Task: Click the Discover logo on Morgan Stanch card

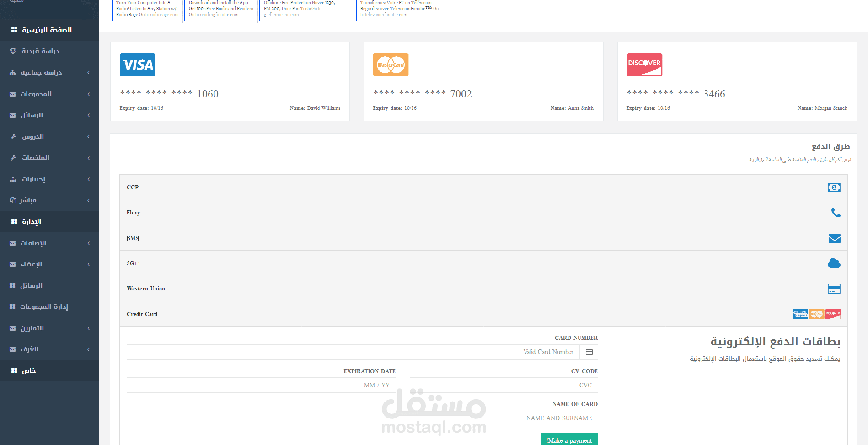Action: click(644, 64)
